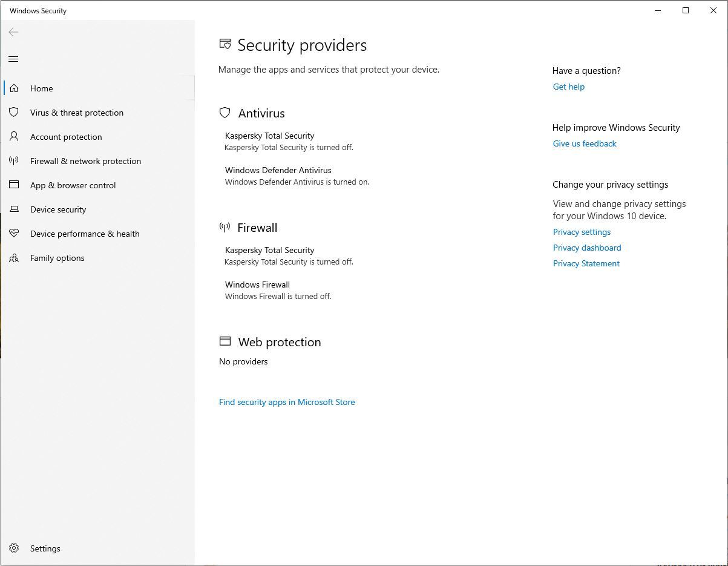Open the Get help link
The width and height of the screenshot is (728, 566).
tap(568, 87)
